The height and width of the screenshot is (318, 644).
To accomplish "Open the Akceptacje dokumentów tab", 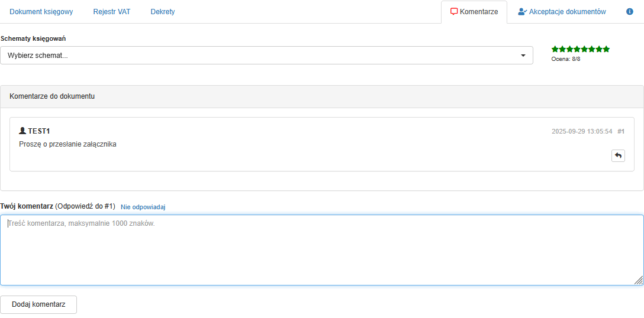I will coord(567,12).
